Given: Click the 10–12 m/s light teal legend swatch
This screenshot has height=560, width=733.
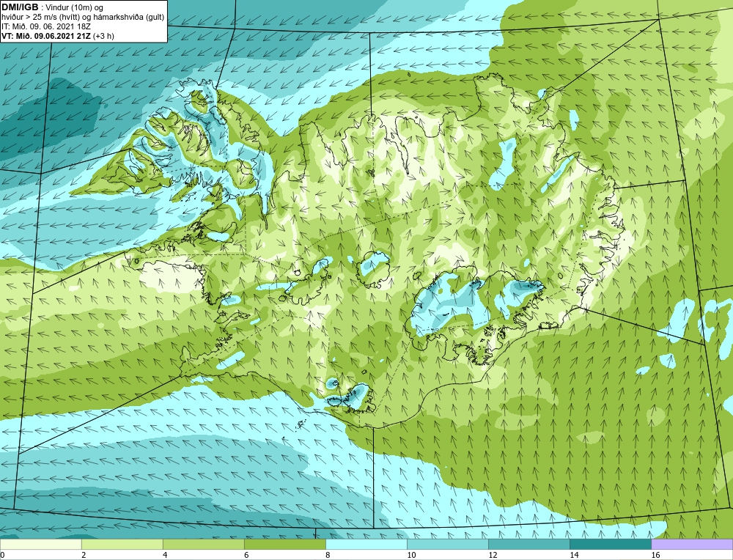Looking at the screenshot, I should (x=447, y=544).
